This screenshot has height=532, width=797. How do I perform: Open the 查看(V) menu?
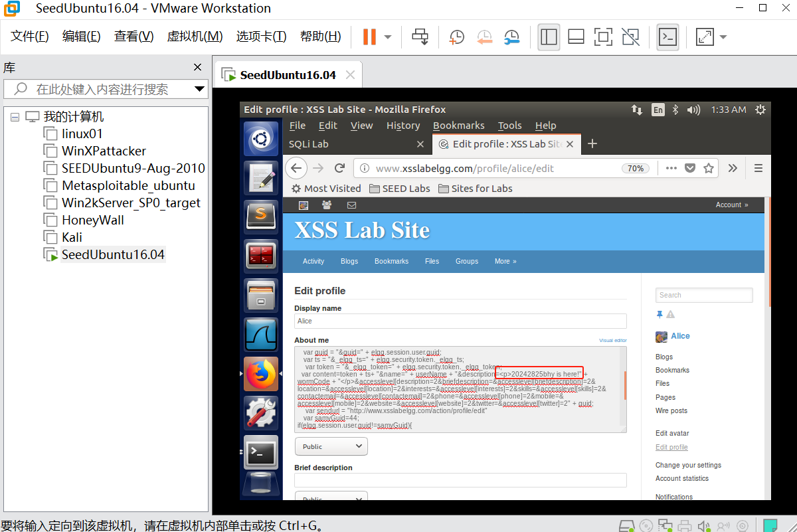[x=133, y=37]
